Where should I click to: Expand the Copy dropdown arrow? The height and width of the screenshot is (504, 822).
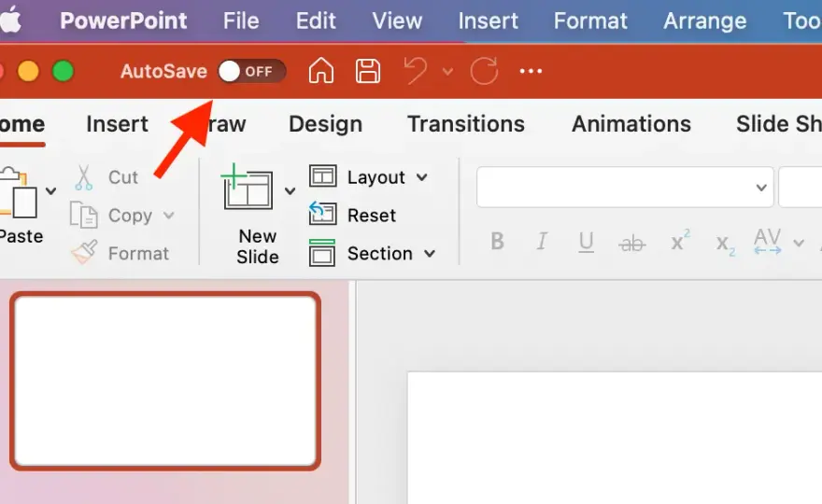(x=168, y=216)
